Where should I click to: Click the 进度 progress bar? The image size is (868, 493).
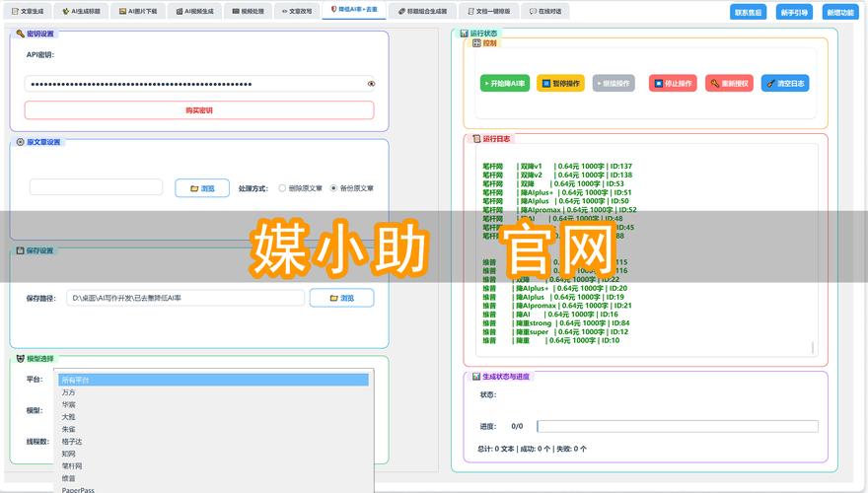coord(678,427)
